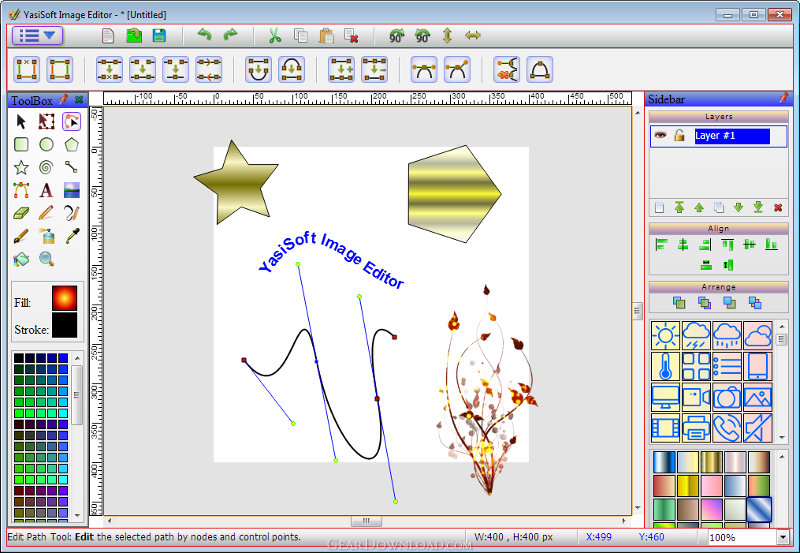Open the 100% zoom dropdown
This screenshot has height=553, width=800.
[x=783, y=537]
